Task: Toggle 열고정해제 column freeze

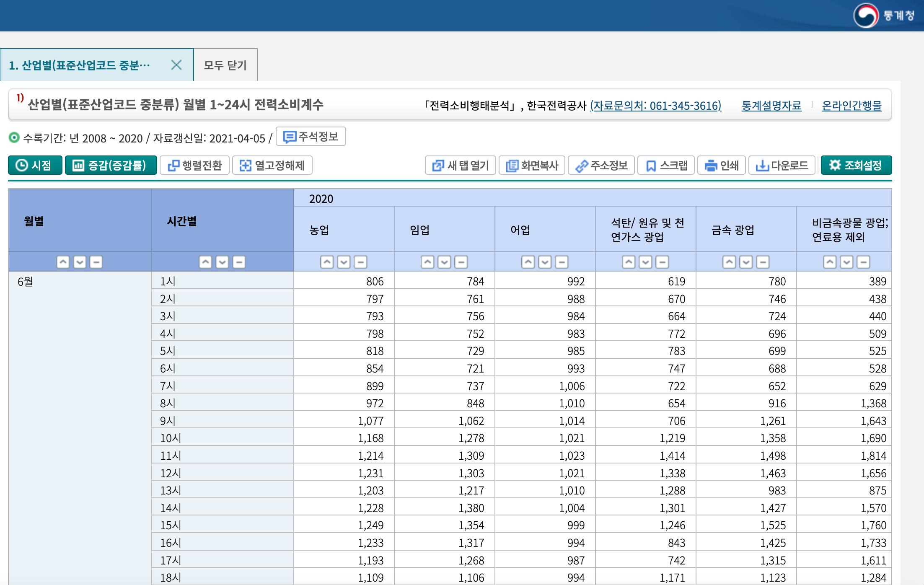Action: 272,166
